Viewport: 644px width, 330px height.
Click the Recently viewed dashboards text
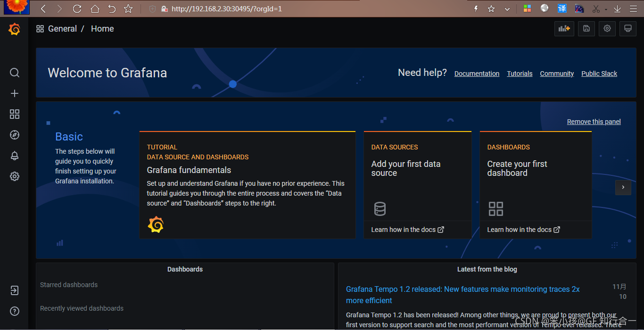[82, 308]
